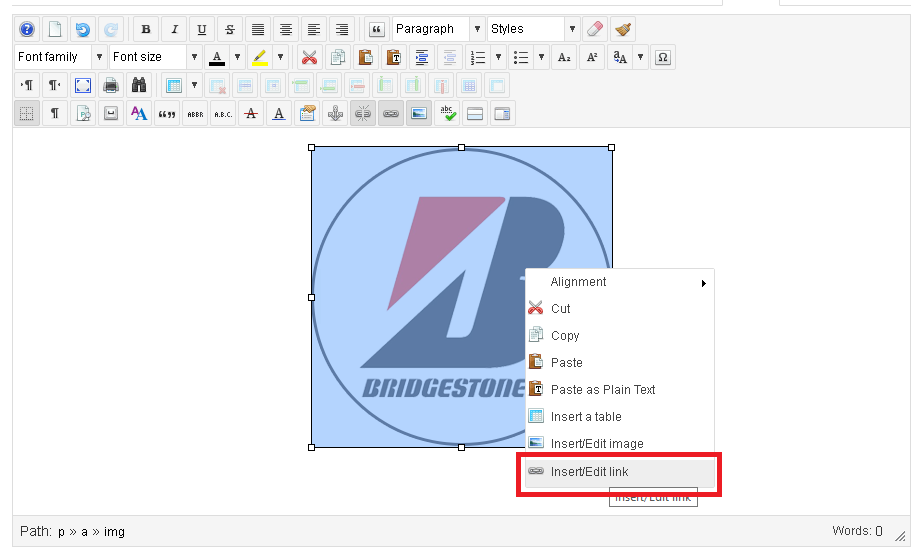921x551 pixels.
Task: Click the Style Editor AA icon
Action: [139, 113]
